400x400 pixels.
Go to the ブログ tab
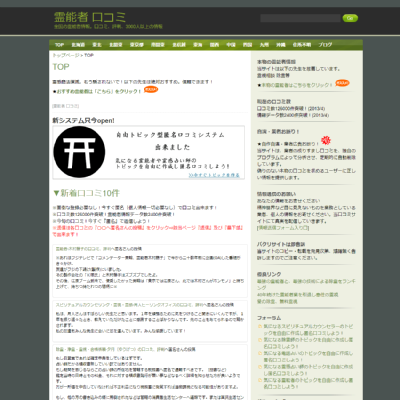(x=325, y=45)
